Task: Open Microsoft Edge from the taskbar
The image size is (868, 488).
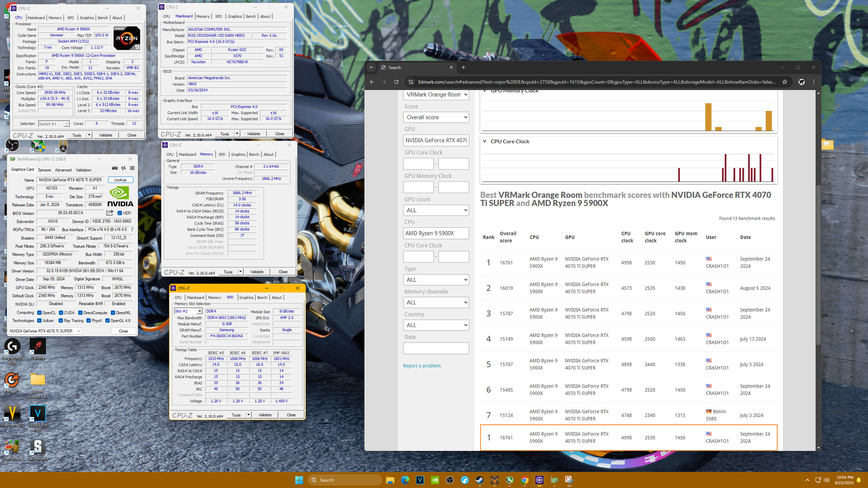Action: (405, 480)
